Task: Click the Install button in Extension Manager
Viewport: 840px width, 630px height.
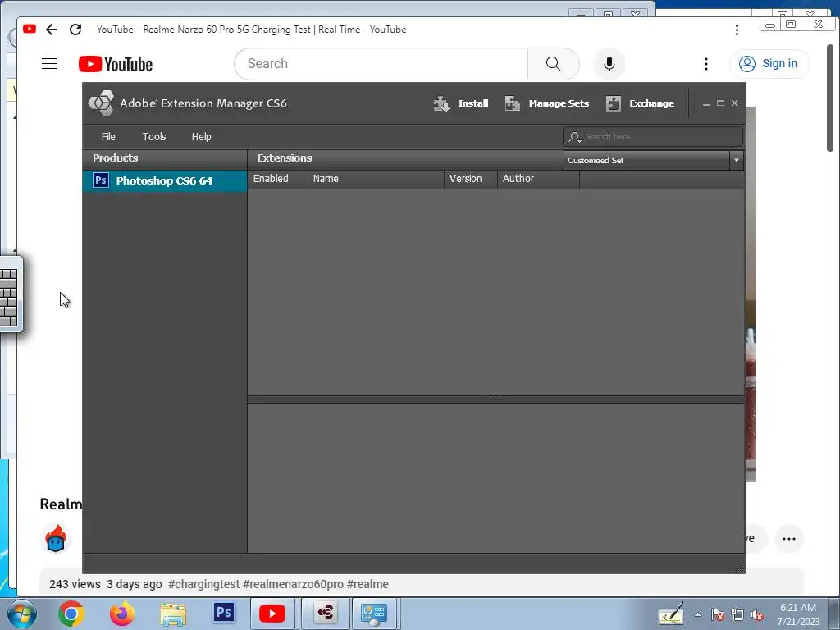Action: click(461, 103)
